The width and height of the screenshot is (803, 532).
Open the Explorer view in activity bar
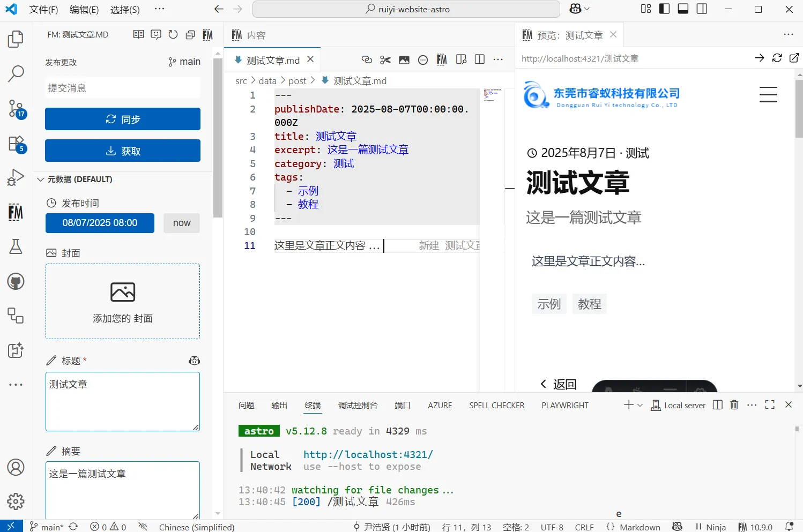point(16,39)
